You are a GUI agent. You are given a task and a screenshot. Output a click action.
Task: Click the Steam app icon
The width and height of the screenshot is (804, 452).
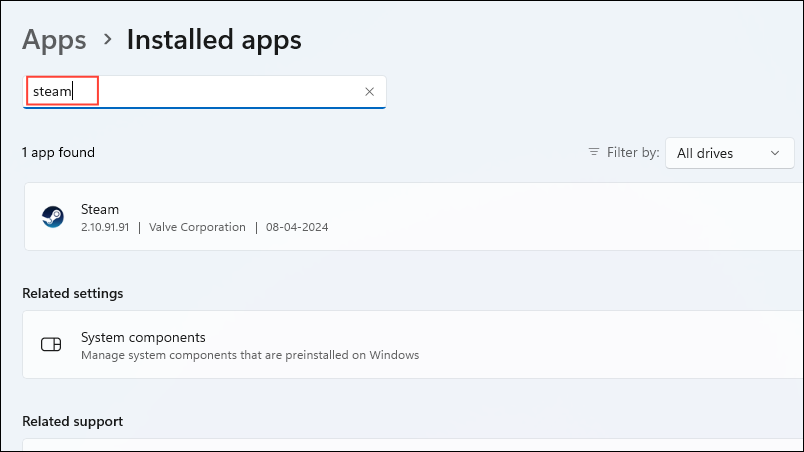[x=53, y=217]
